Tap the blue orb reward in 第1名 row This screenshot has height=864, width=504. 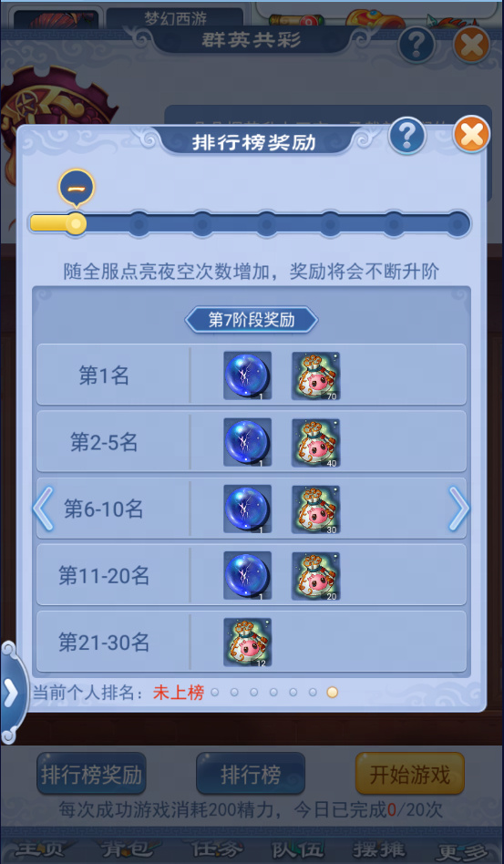(x=247, y=375)
